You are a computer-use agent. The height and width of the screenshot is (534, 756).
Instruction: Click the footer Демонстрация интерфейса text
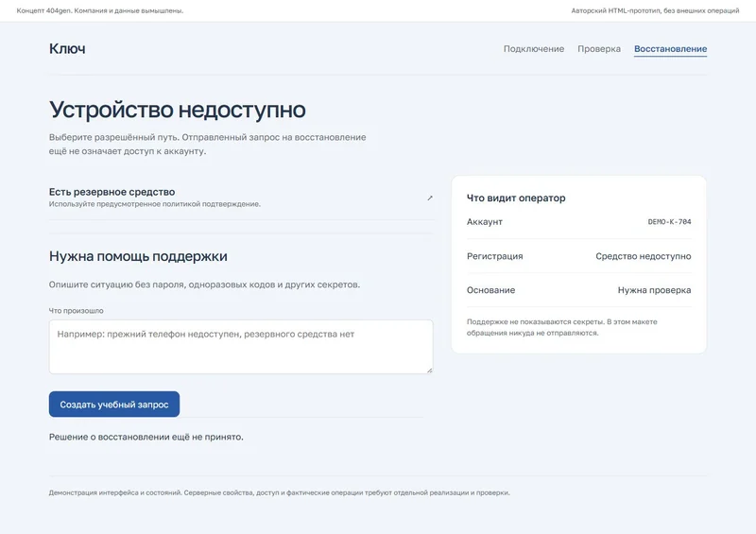click(279, 492)
